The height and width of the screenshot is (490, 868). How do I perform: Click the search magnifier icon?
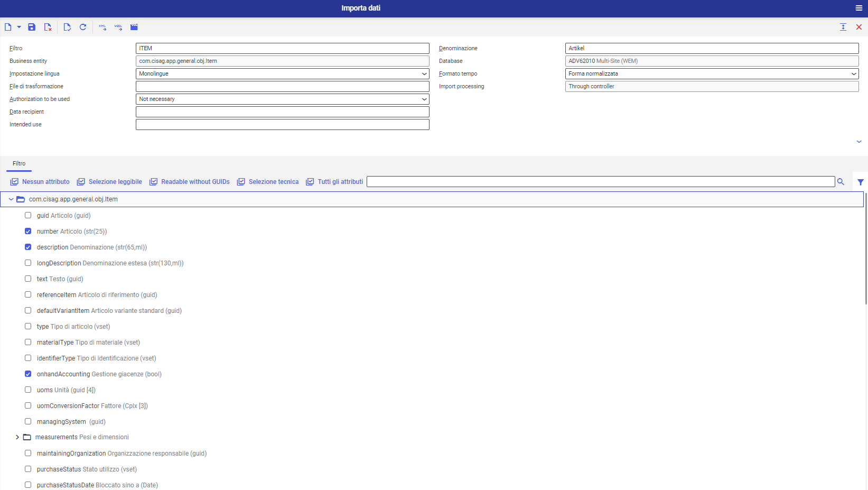tap(841, 182)
